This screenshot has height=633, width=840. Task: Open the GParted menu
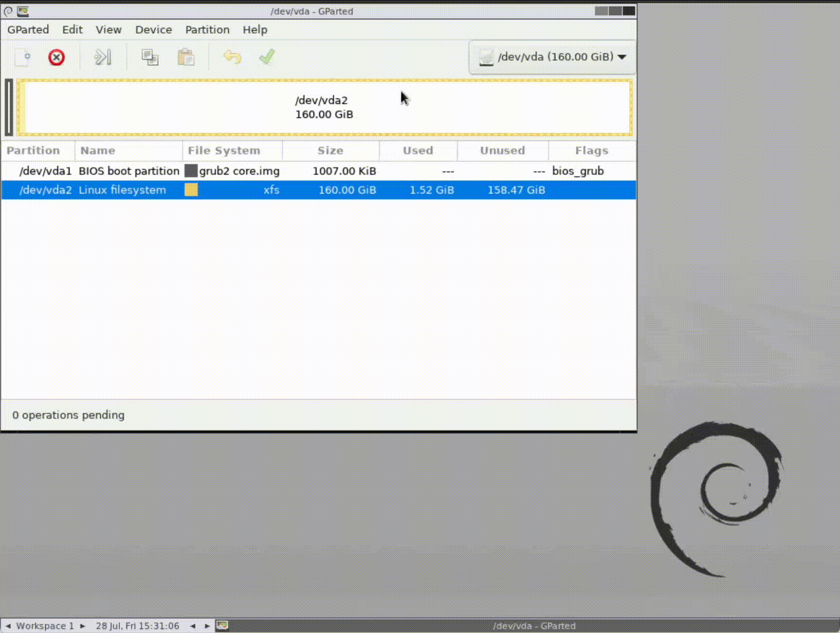tap(28, 30)
